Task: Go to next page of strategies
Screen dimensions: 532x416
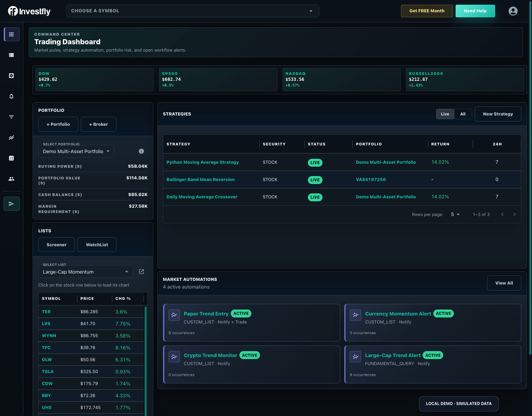Action: tap(514, 214)
